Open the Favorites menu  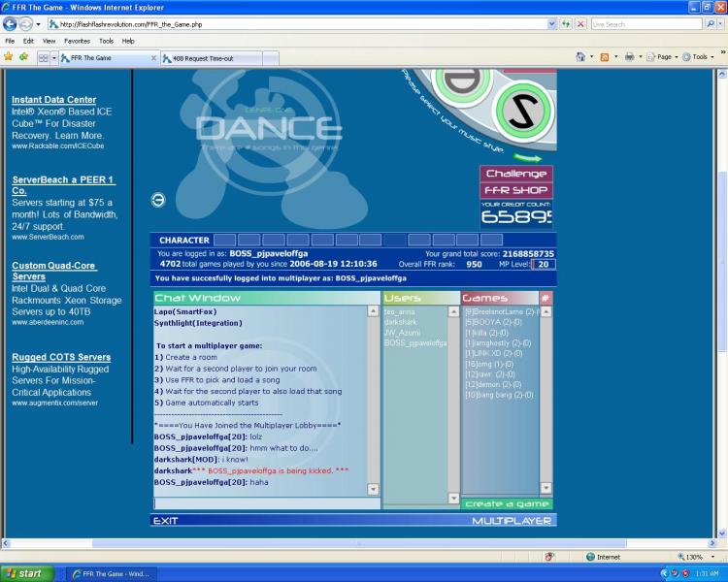point(77,41)
